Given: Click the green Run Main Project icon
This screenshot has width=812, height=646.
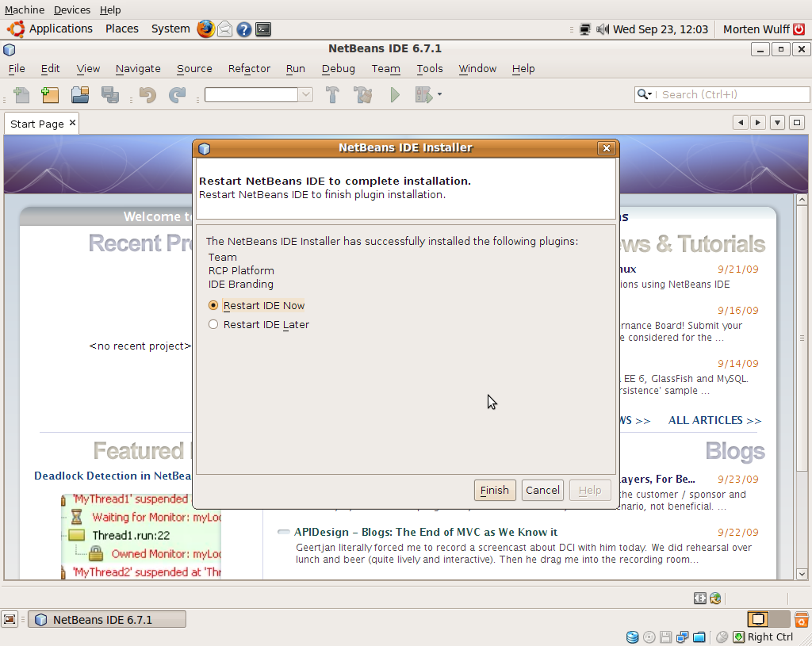Looking at the screenshot, I should 395,95.
